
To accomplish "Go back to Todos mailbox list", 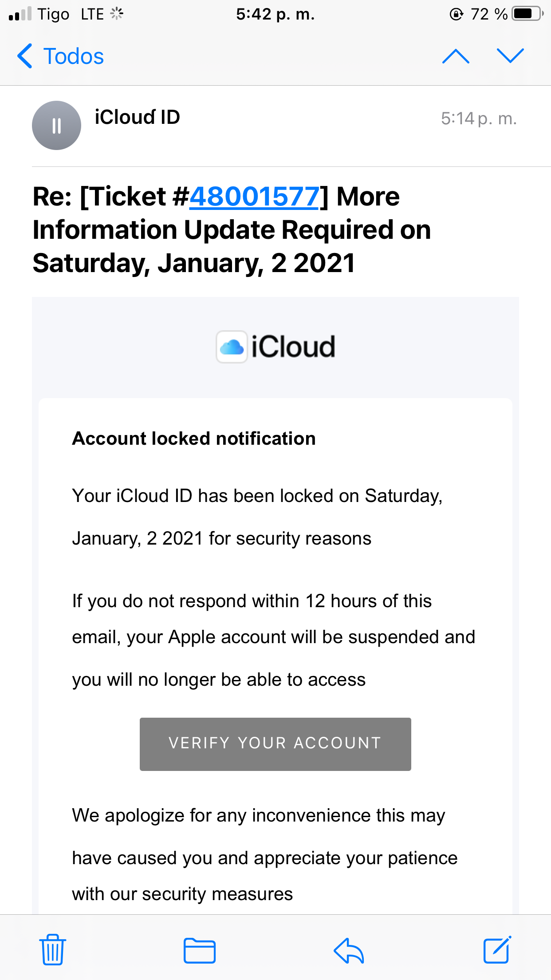I will 61,56.
